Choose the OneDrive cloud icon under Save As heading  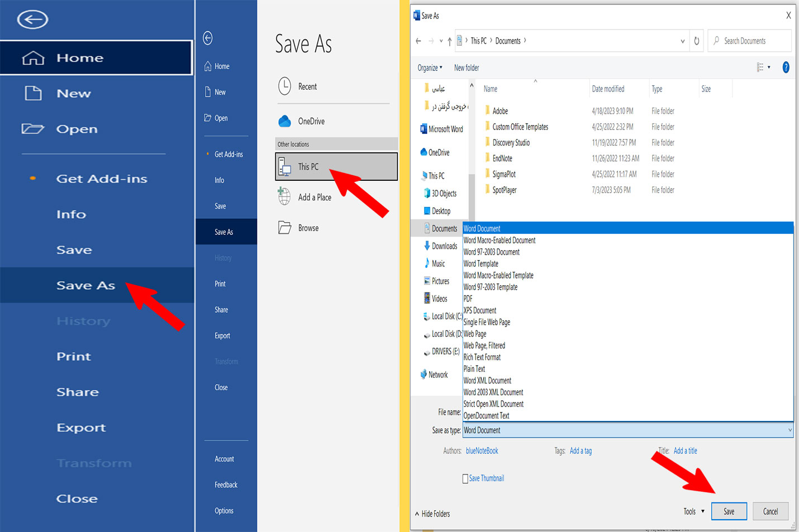point(284,121)
